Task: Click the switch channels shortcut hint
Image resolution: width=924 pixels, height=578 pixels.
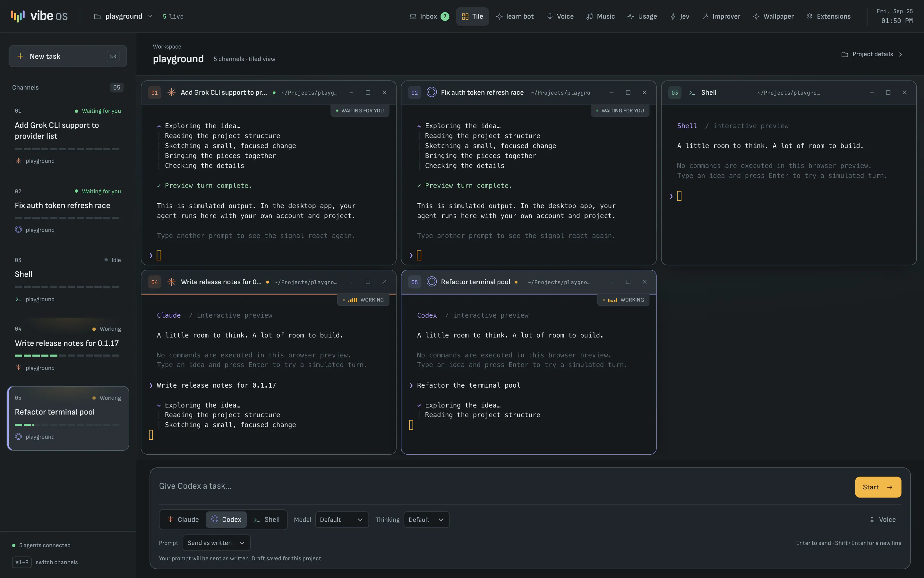Action: click(45, 562)
